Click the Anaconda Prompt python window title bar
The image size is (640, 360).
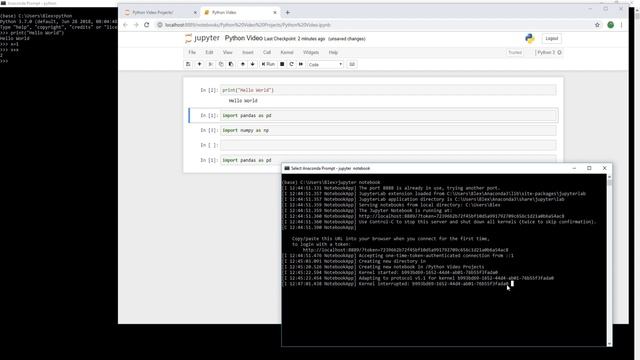59,3
